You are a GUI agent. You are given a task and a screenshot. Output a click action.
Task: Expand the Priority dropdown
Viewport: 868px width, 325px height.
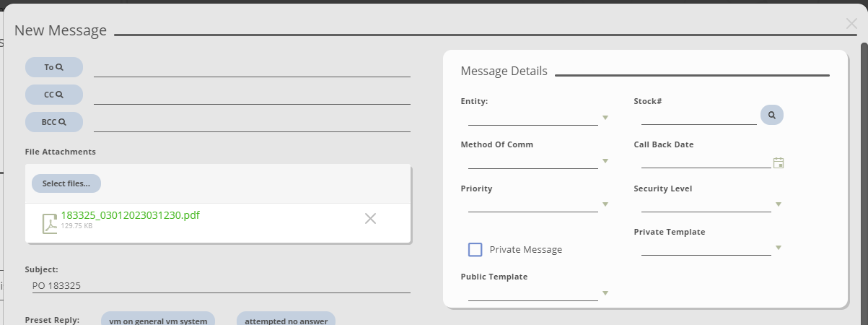tap(606, 205)
